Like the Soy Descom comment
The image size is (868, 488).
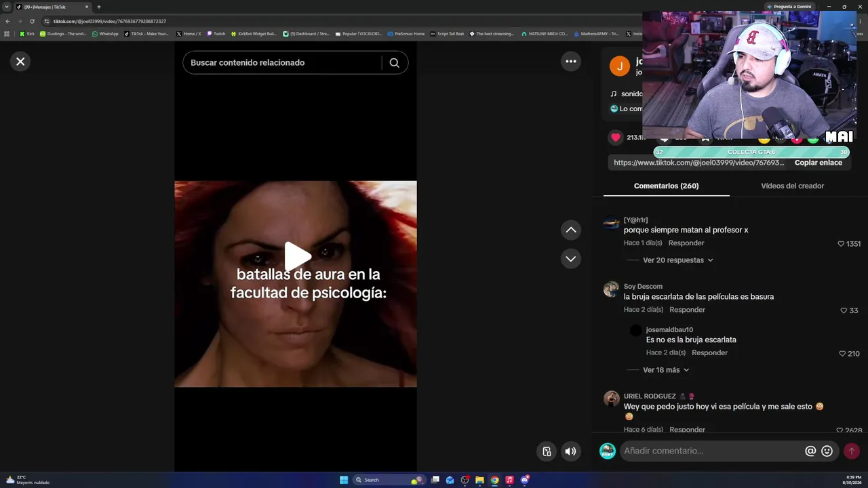coord(844,310)
